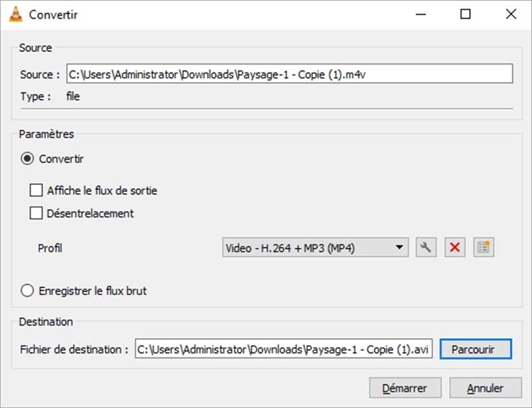532x408 pixels.
Task: Open profile settings with the wrench icon
Action: [x=426, y=247]
